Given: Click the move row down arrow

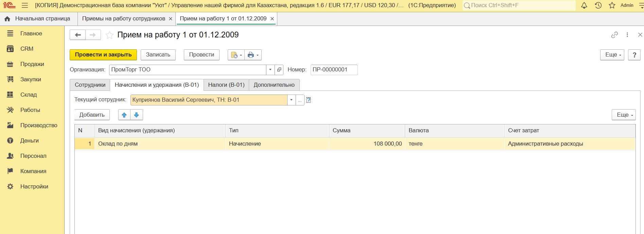Looking at the screenshot, I should 137,115.
